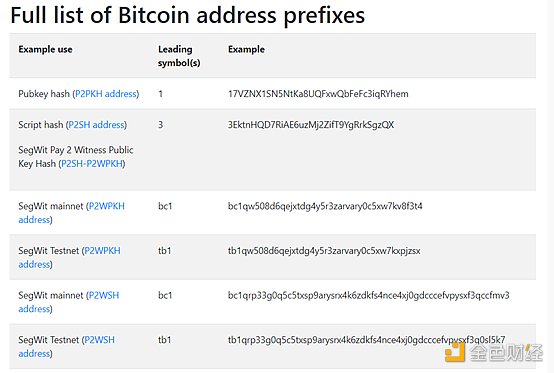Click the page title Full list of Bitcoin address prefixes
The height and width of the screenshot is (373, 554).
188,15
